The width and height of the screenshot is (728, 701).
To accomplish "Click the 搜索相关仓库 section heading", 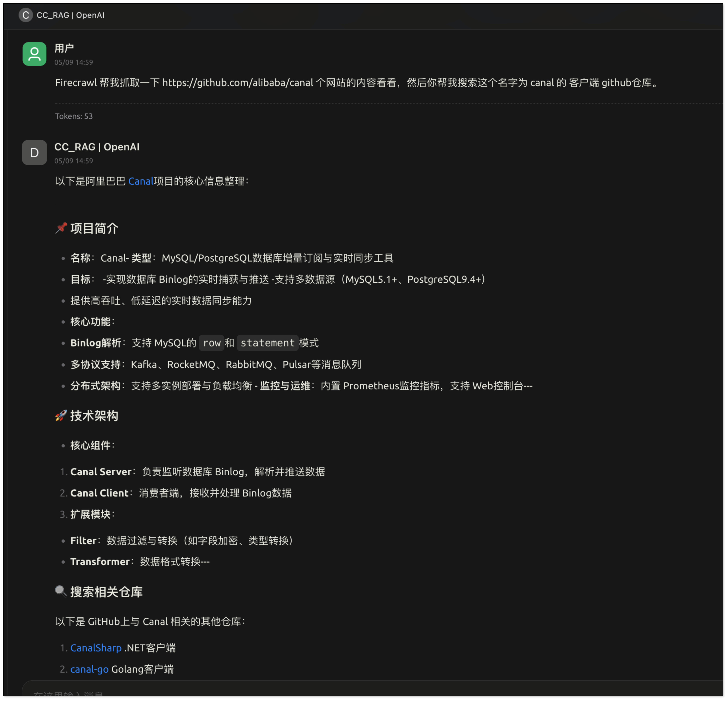I will [x=107, y=592].
